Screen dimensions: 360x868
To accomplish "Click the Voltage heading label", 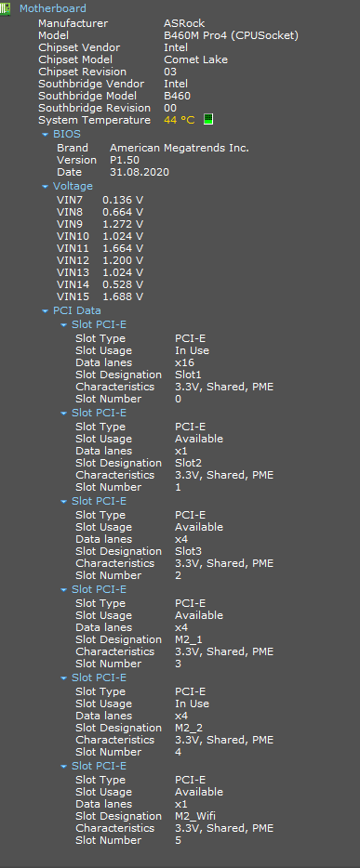I will click(x=73, y=186).
